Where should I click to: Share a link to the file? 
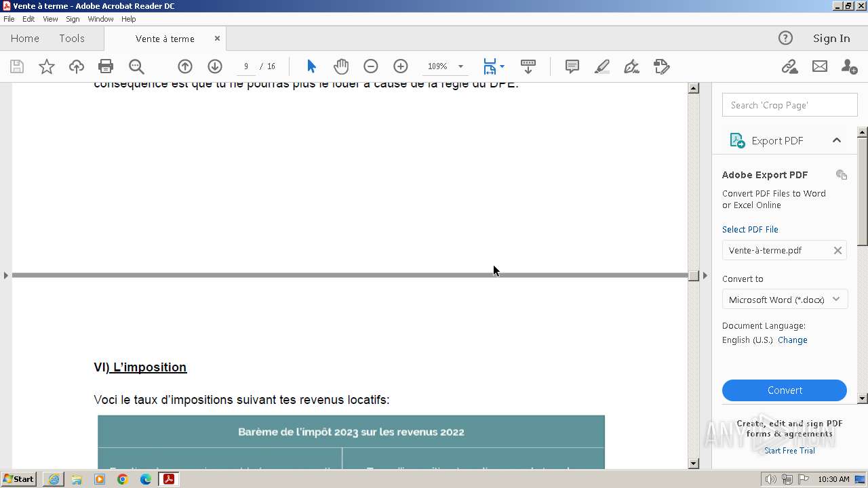click(789, 66)
